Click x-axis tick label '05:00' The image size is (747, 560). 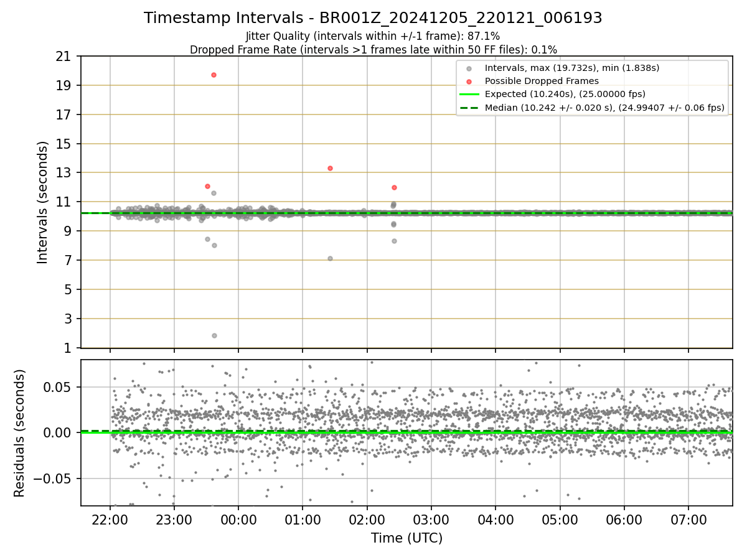(560, 520)
